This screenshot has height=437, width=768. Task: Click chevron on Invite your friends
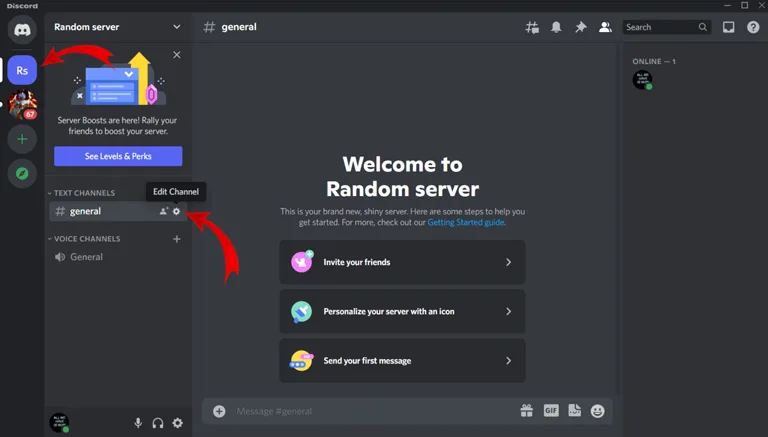click(508, 262)
